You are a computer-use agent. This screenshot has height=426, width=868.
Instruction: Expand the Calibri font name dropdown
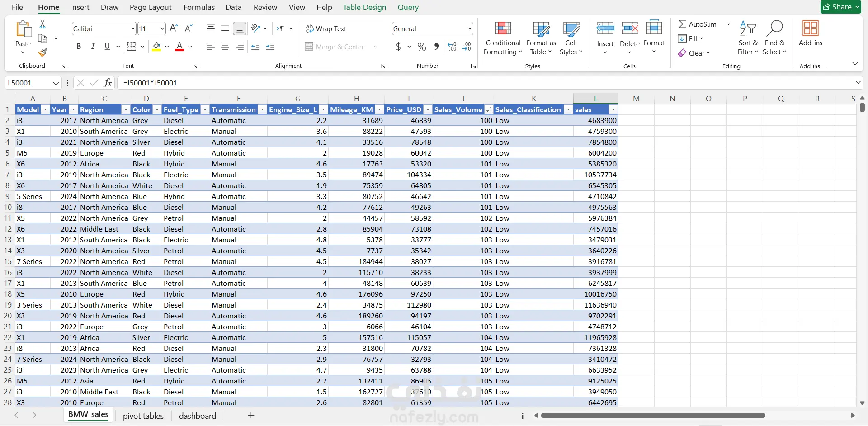(133, 28)
